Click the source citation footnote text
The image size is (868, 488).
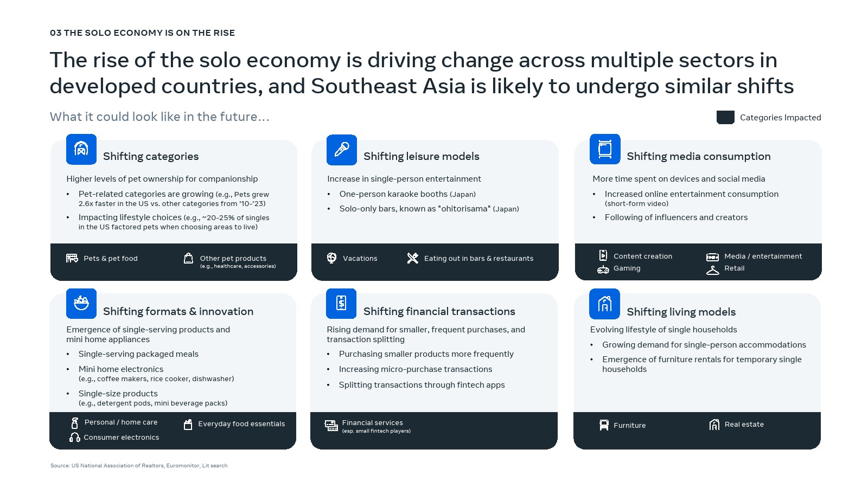[139, 466]
